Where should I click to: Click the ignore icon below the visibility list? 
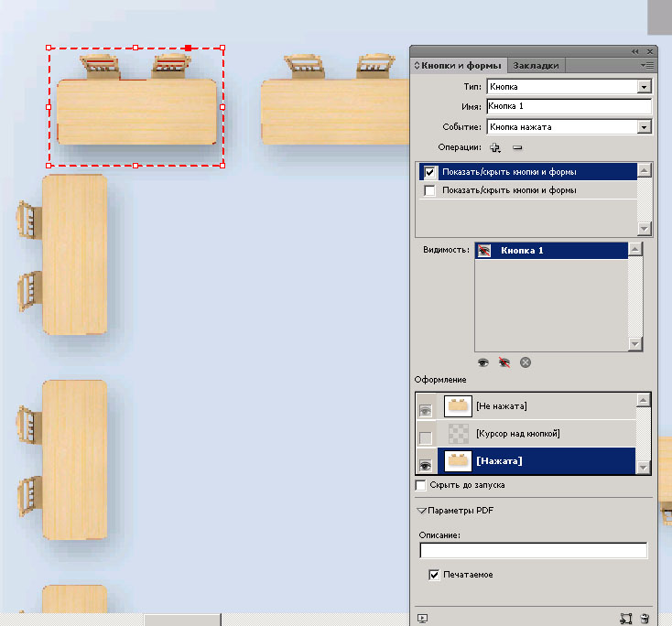(526, 363)
